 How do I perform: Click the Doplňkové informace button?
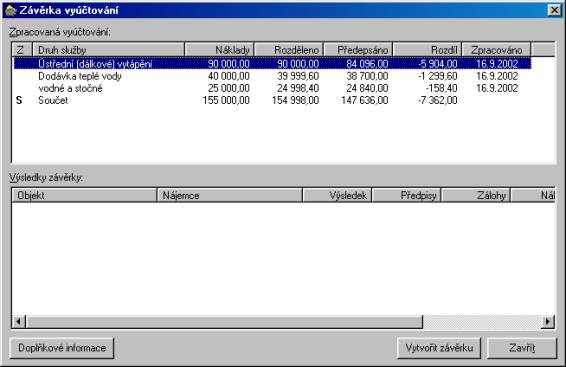click(62, 348)
